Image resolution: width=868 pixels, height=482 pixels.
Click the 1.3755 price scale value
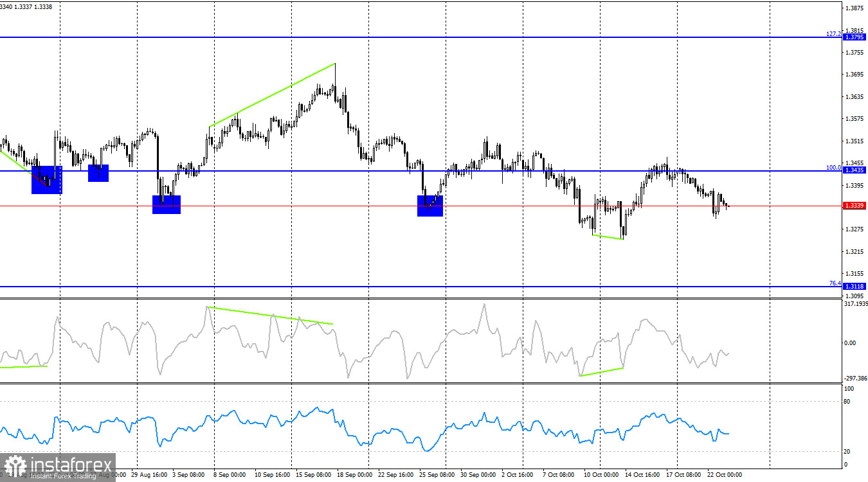point(855,53)
